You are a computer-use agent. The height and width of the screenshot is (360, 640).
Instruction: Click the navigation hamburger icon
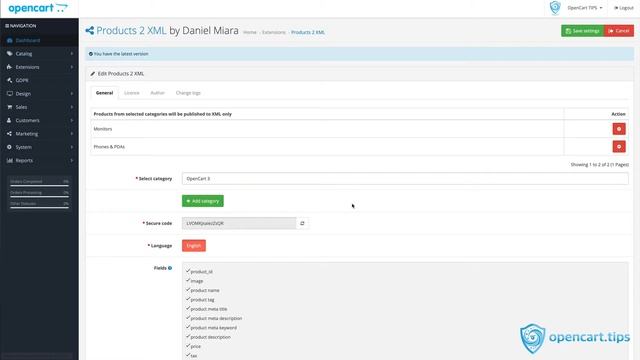7,26
